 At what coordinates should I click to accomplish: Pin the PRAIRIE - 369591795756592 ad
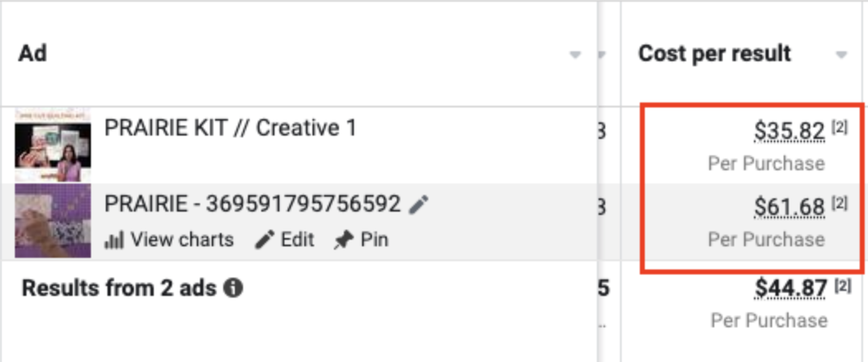(x=360, y=241)
